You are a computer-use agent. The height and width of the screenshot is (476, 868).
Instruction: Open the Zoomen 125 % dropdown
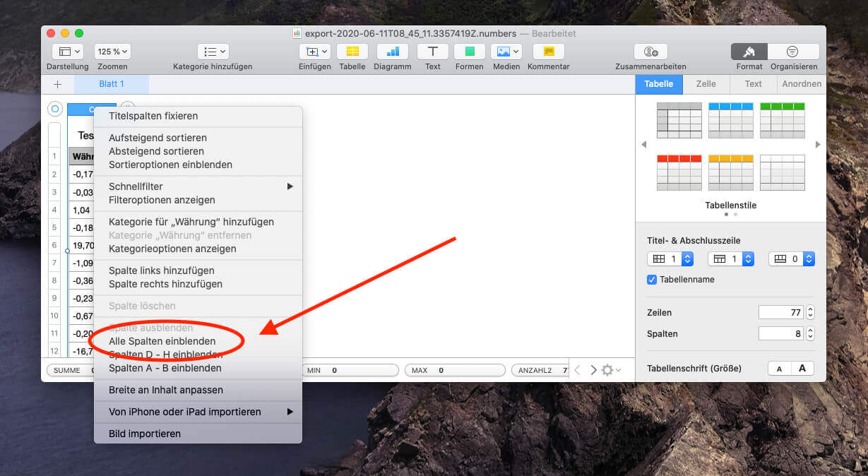[112, 52]
